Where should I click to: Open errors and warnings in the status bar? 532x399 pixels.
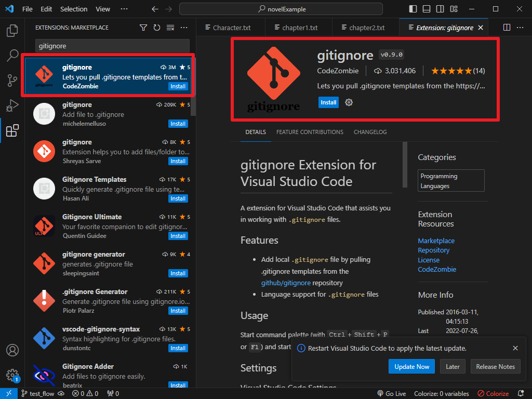tap(85, 394)
